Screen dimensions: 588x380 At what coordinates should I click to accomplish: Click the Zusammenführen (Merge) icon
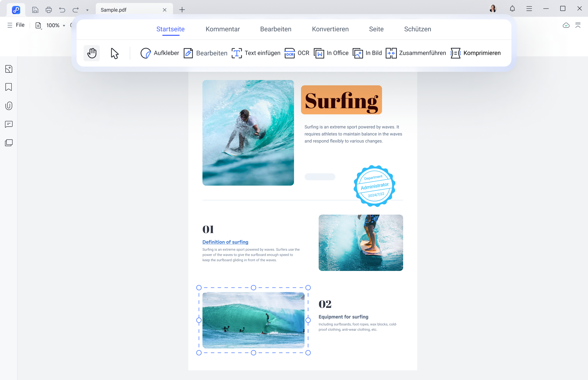[391, 53]
